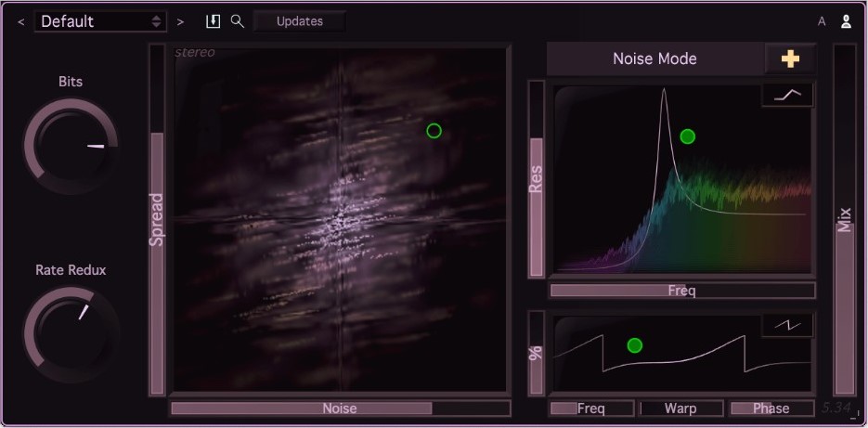The image size is (868, 428).
Task: Click the green handle in the LFO display
Action: pyautogui.click(x=634, y=345)
